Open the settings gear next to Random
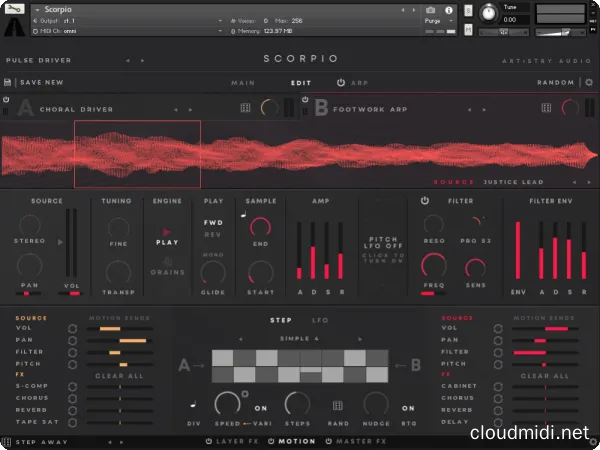600x450 pixels. coord(589,82)
